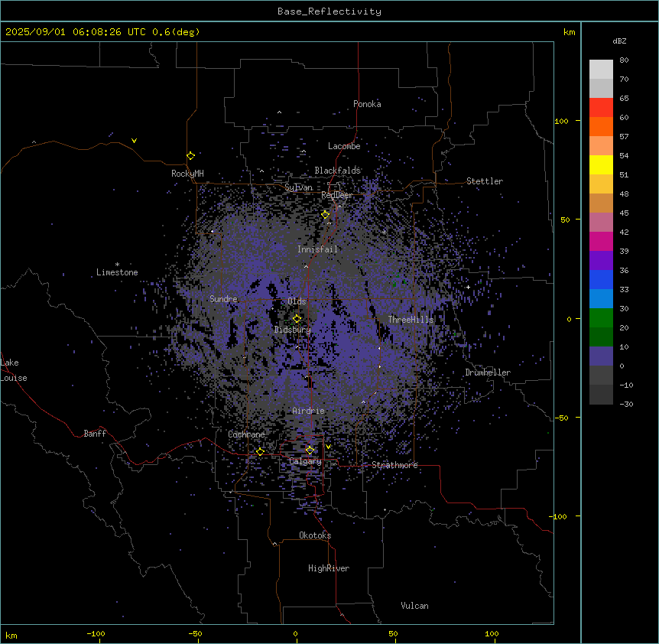
Task: Click the -50 label on the vertical axis
Action: click(561, 418)
